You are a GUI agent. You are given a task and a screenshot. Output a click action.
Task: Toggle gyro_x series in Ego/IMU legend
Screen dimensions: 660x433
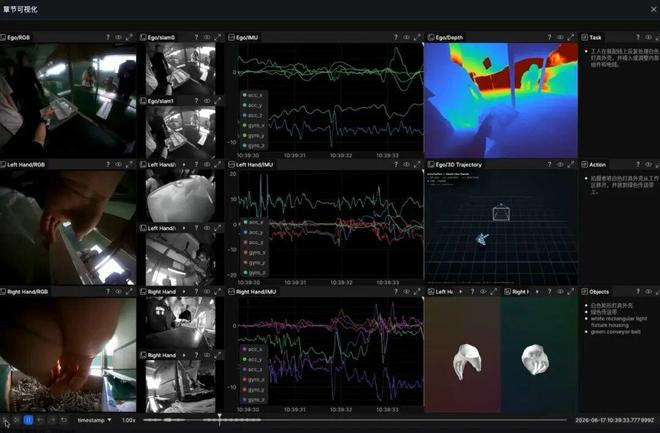point(253,125)
